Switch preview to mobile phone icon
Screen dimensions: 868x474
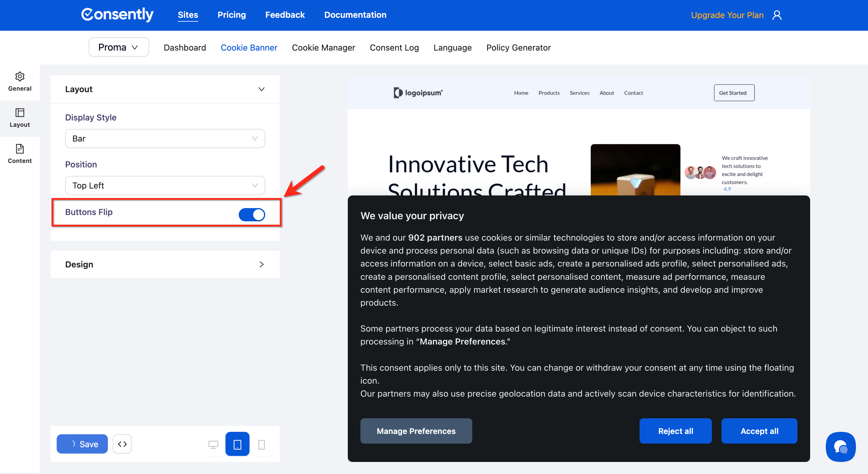tap(262, 444)
